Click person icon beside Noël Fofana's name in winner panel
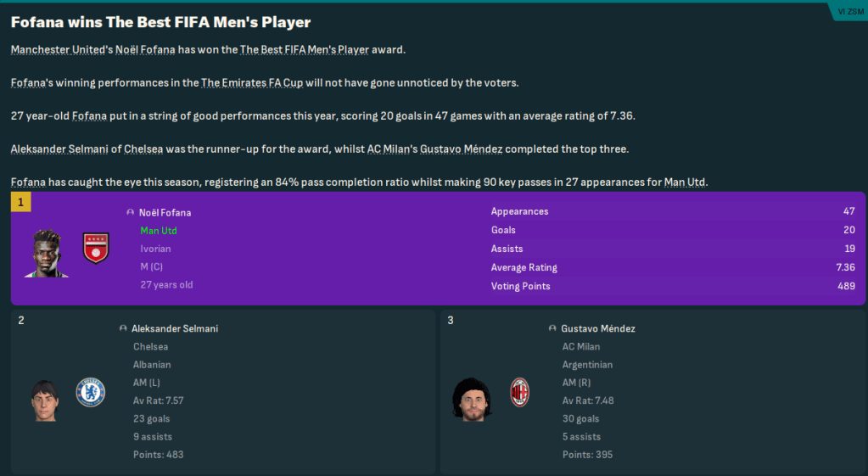This screenshot has width=868, height=476. pyautogui.click(x=130, y=213)
